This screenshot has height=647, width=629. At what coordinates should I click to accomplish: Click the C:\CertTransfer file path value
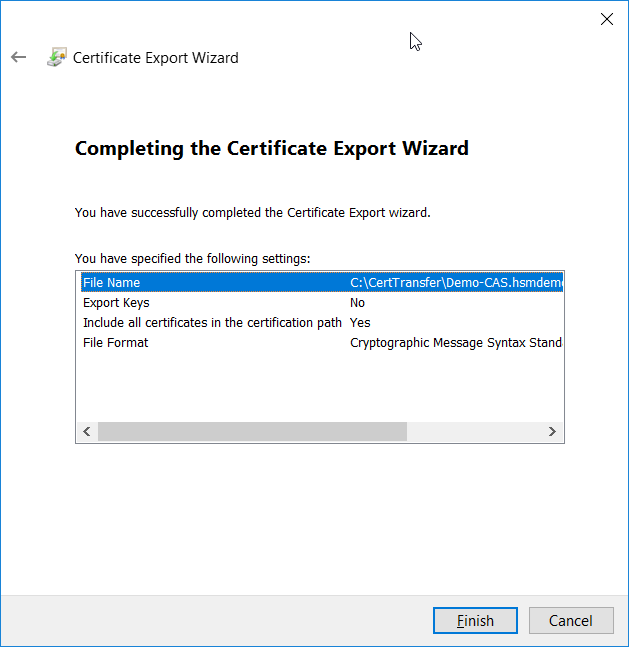pyautogui.click(x=455, y=283)
